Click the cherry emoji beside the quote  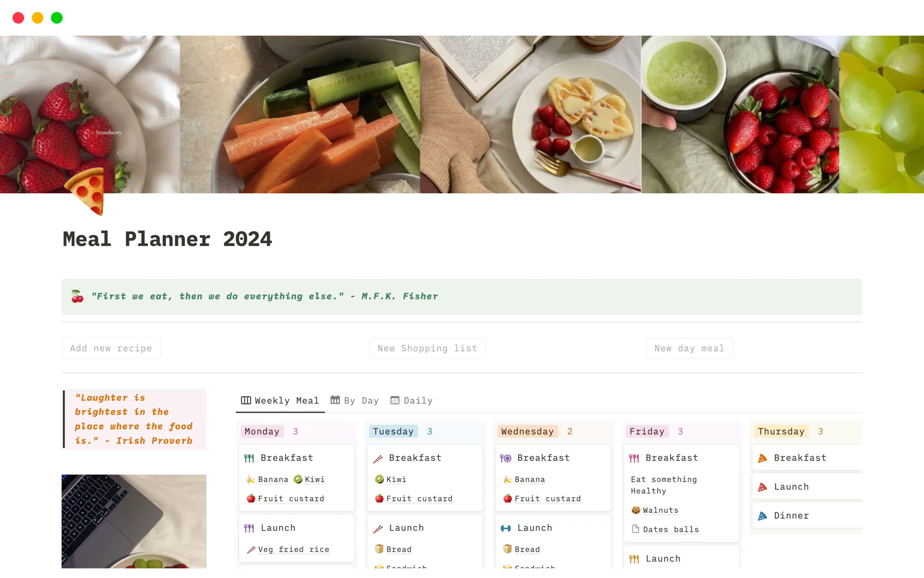point(77,296)
